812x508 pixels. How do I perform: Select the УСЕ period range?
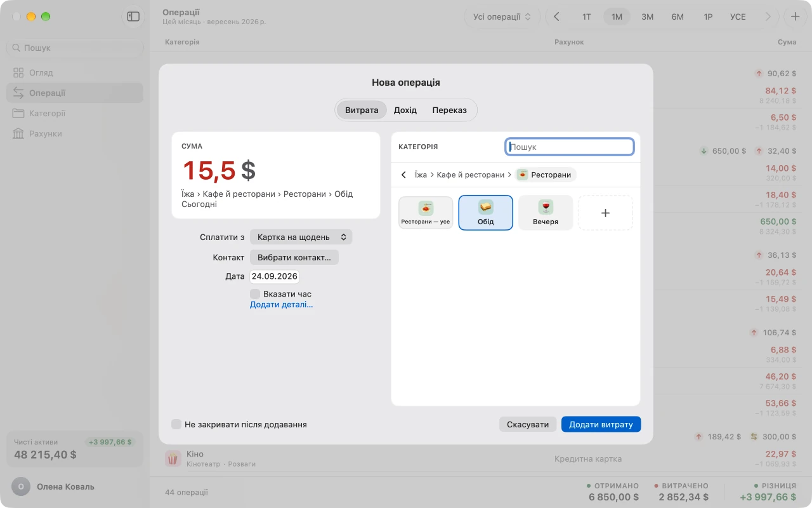pos(738,17)
